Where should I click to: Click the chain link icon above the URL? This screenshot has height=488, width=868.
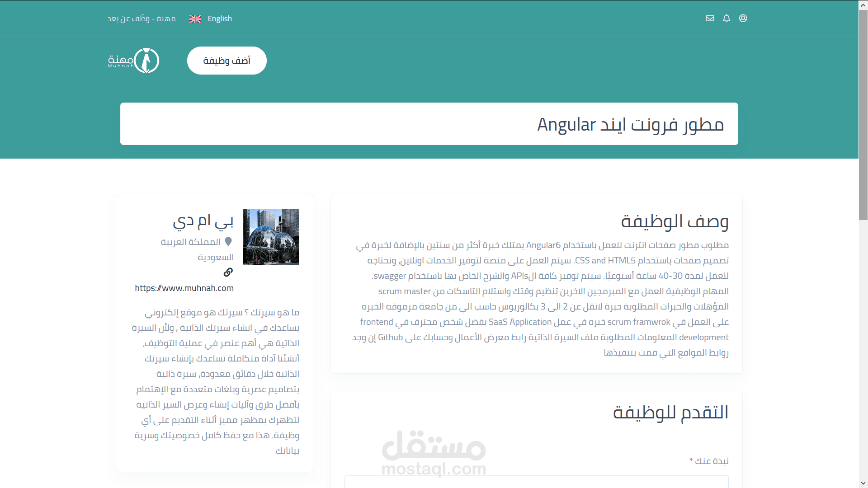click(228, 272)
